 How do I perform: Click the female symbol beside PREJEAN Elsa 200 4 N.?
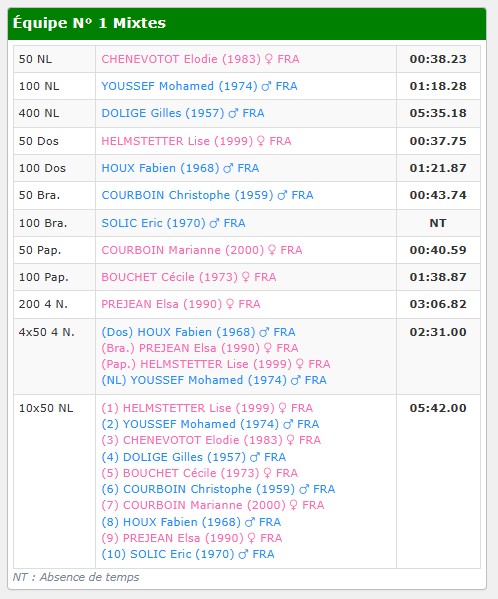tap(230, 304)
